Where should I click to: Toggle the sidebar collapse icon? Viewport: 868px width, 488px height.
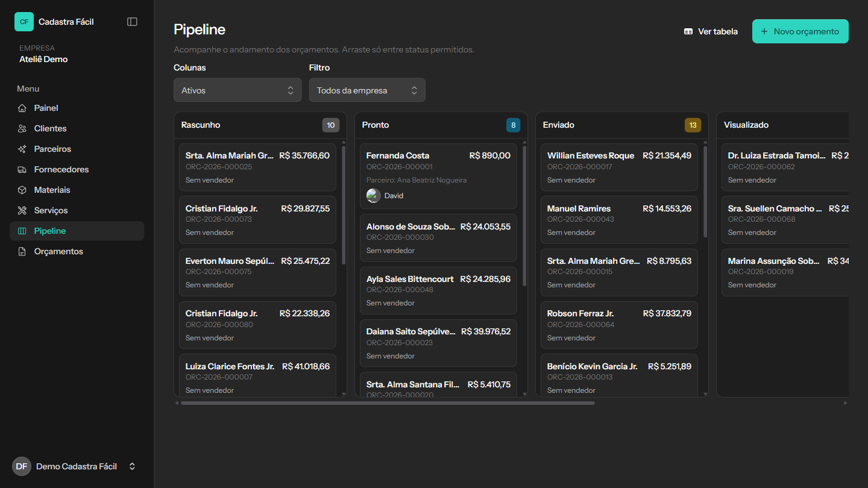pos(133,22)
